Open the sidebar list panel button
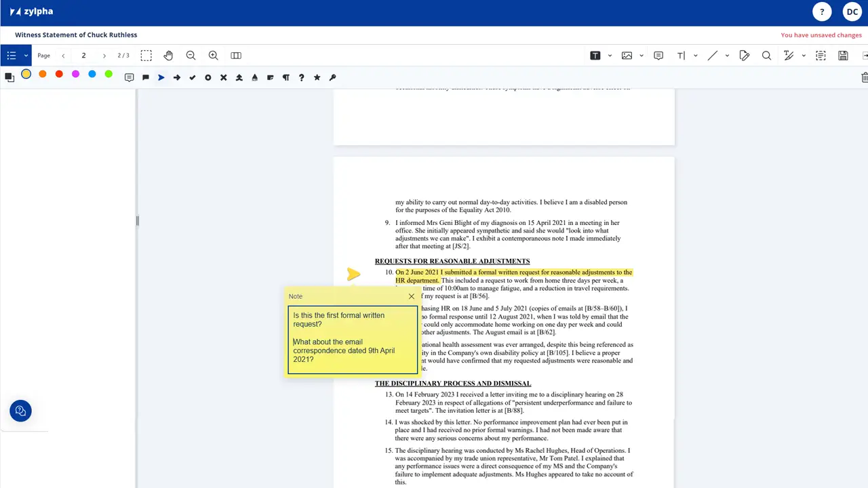This screenshot has height=488, width=868. pos(12,56)
